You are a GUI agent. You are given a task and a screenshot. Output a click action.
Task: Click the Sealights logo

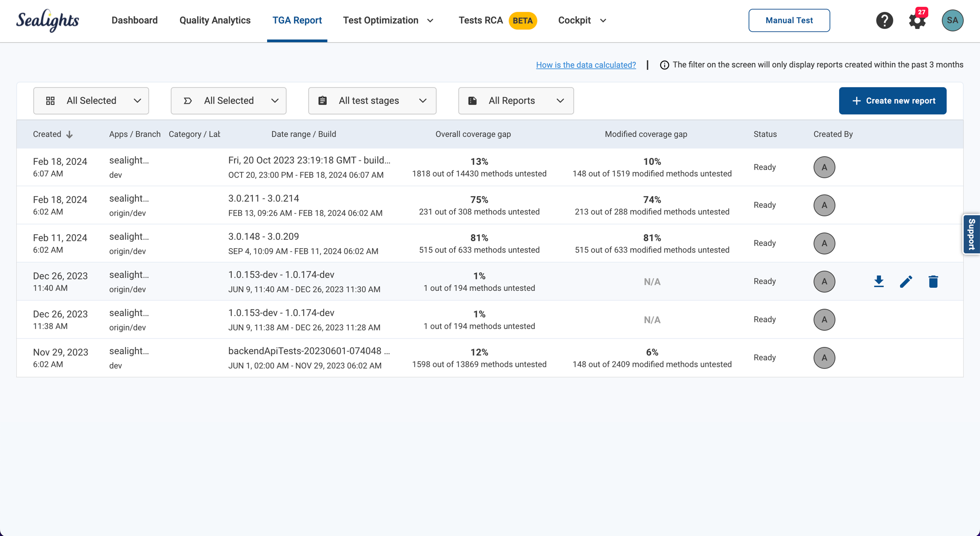pyautogui.click(x=48, y=20)
